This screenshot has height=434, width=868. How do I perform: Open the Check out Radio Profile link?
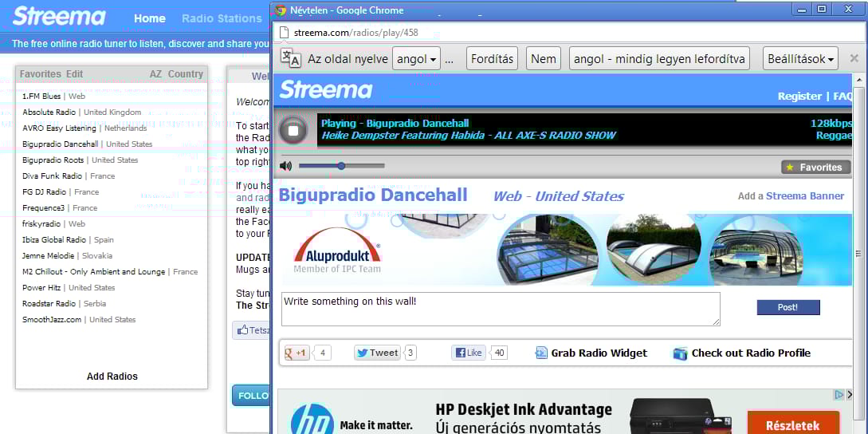coord(751,353)
